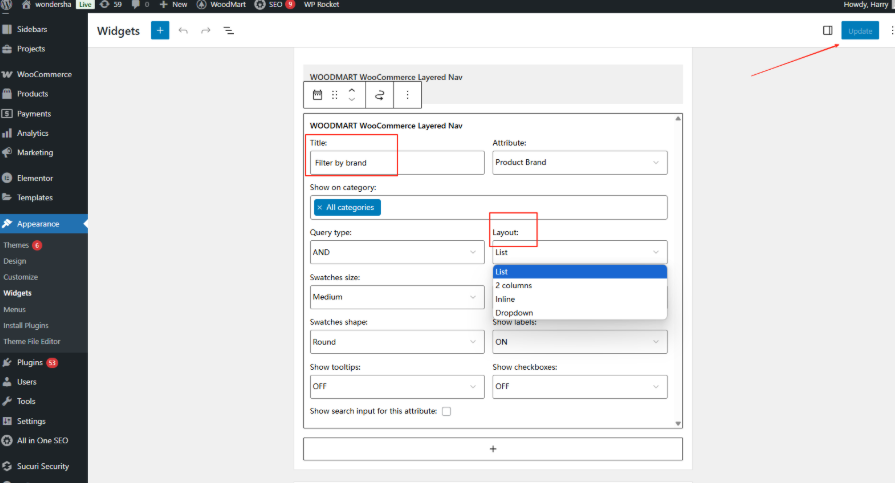Open the widget block options (three dots)
895x483 pixels.
click(407, 95)
